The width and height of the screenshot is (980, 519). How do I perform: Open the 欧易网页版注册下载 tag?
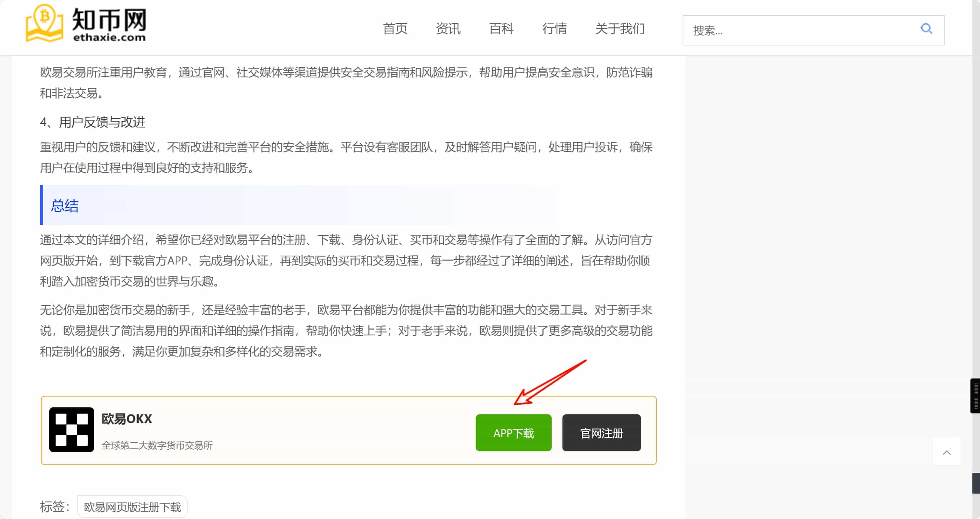(132, 507)
